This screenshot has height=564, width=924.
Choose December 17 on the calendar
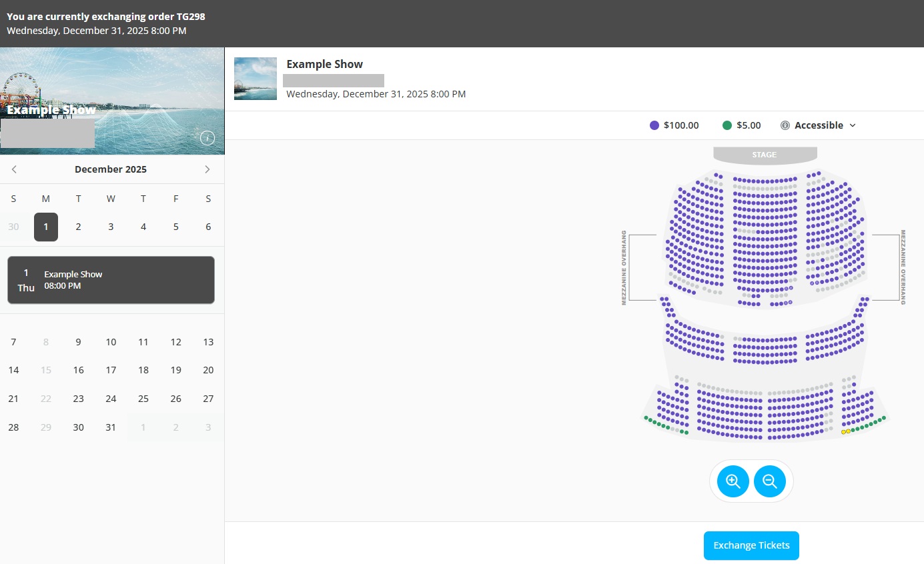[x=111, y=370]
